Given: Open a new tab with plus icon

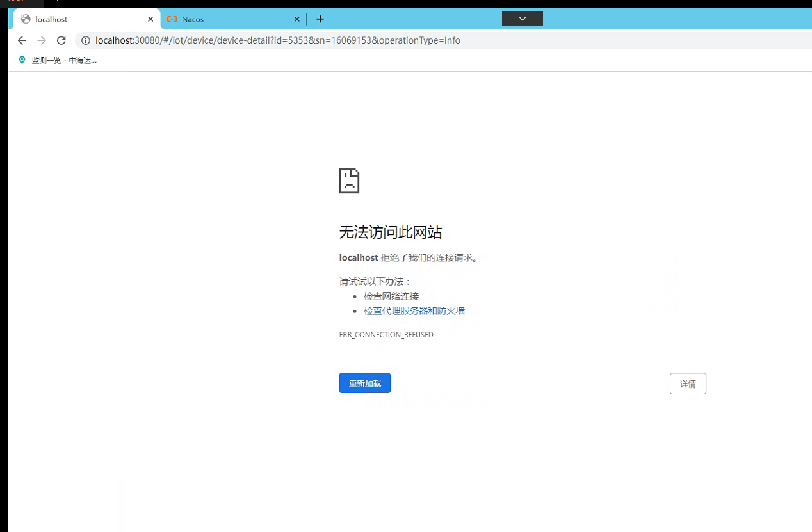Looking at the screenshot, I should coord(320,19).
